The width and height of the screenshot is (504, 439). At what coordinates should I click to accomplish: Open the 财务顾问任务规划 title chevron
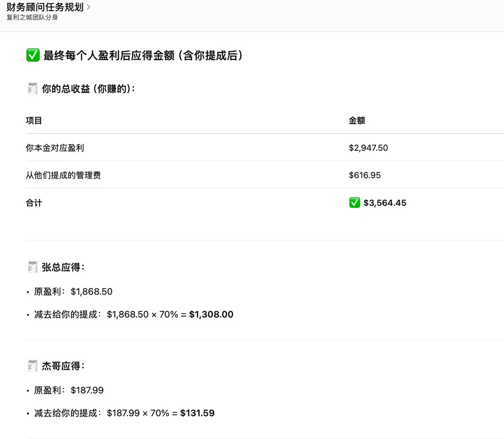coord(89,7)
